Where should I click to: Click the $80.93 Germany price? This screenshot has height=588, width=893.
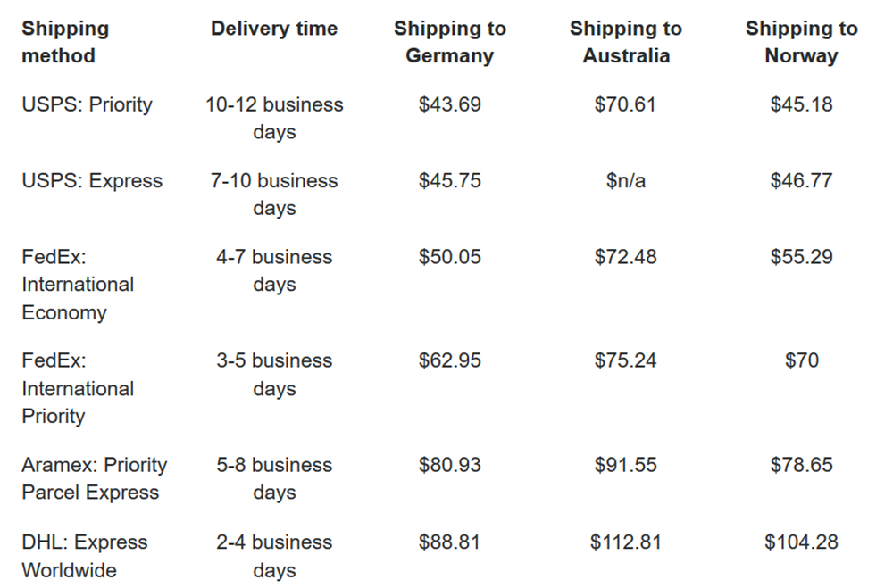pos(450,465)
